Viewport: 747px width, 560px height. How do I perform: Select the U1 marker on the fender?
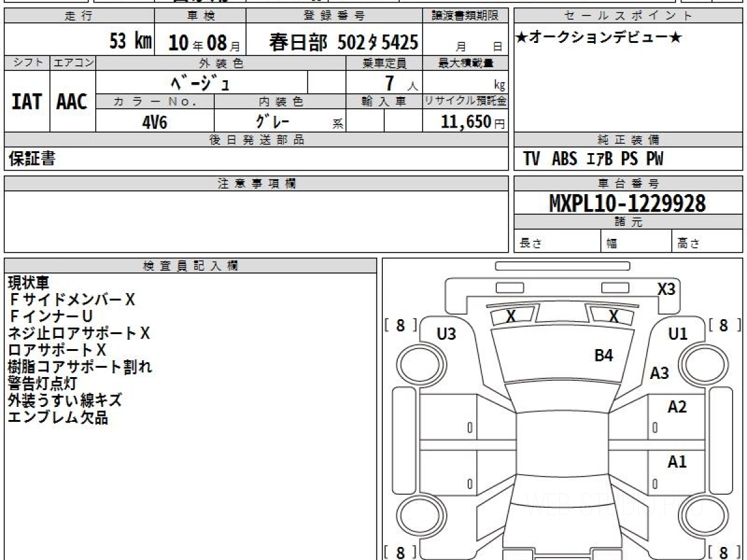coord(677,334)
